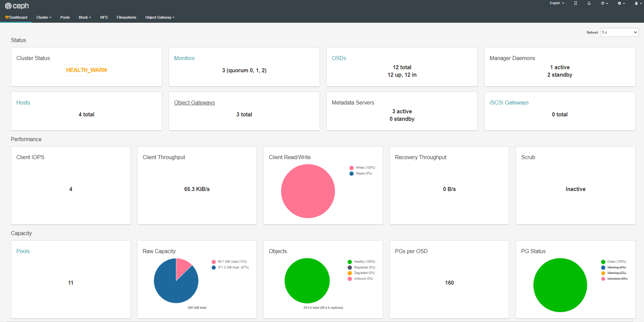Expand the Cluster menu
This screenshot has width=644, height=322.
click(x=44, y=17)
